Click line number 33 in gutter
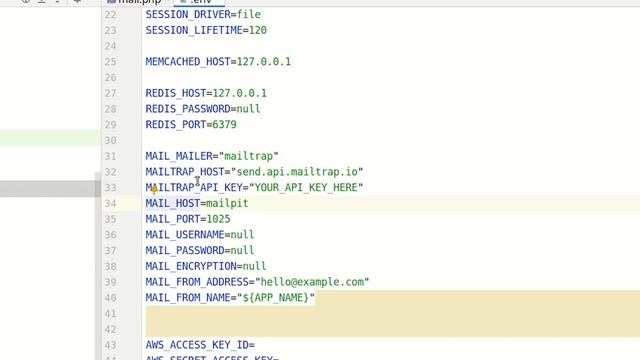This screenshot has height=360, width=640. click(110, 188)
